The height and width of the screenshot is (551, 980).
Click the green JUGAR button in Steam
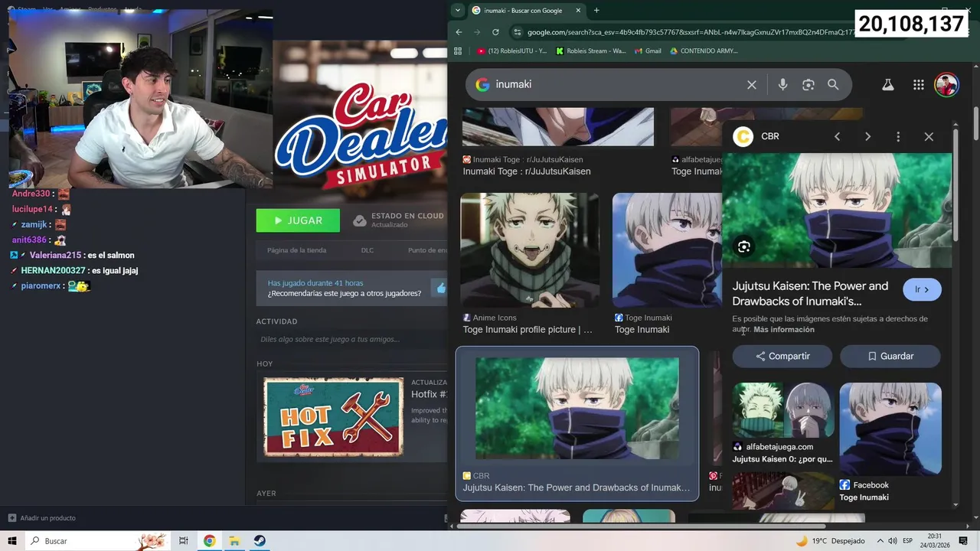coord(298,220)
